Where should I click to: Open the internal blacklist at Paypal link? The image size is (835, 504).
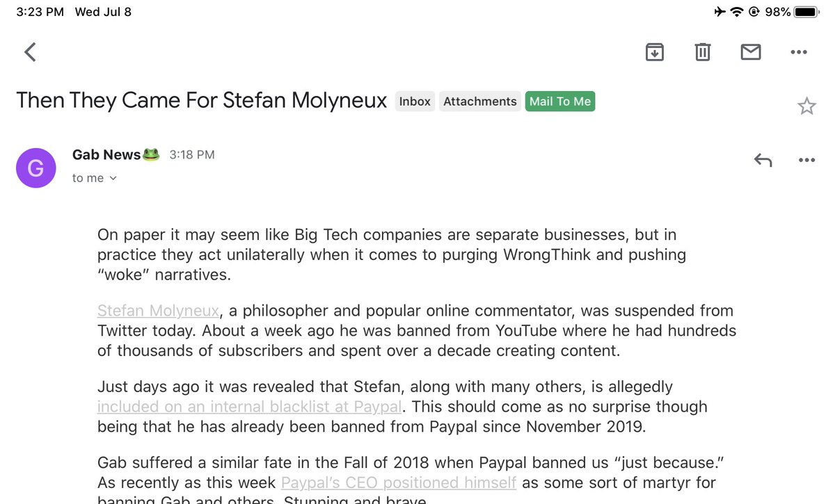pyautogui.click(x=249, y=407)
